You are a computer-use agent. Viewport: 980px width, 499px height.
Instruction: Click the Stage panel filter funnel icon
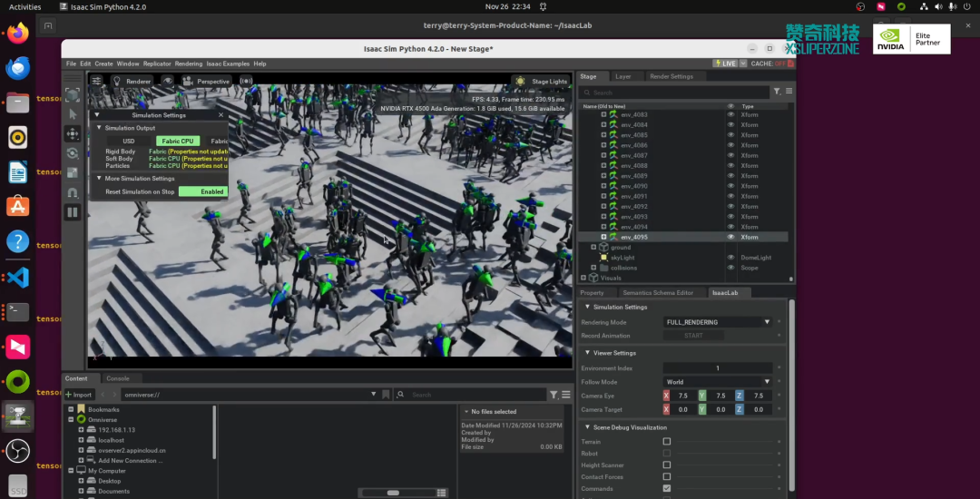pos(777,92)
